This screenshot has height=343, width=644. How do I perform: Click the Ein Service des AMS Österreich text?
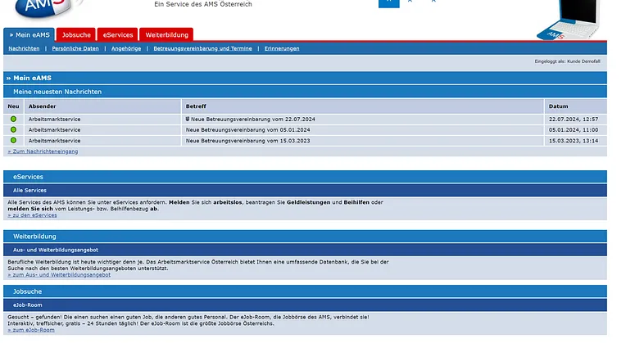point(203,4)
